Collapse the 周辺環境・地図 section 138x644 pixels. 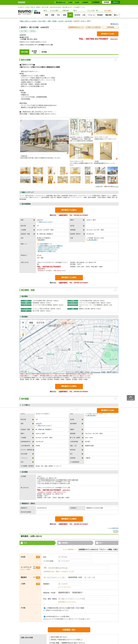pyautogui.click(x=115, y=290)
